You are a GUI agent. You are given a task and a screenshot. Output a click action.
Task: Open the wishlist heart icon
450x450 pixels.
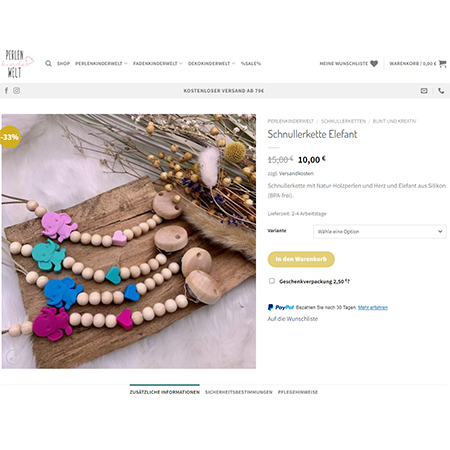374,63
